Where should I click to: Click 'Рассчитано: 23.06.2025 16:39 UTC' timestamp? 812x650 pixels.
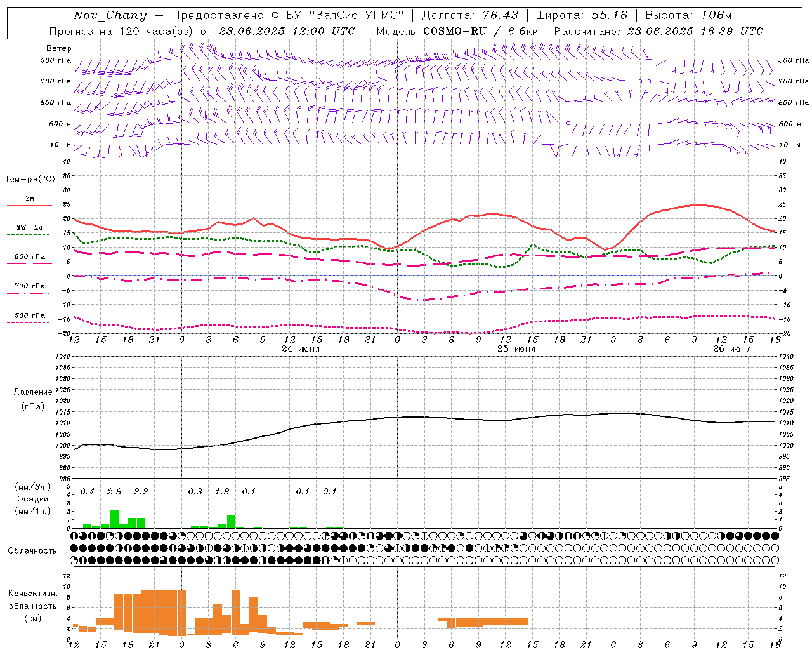[x=658, y=31]
